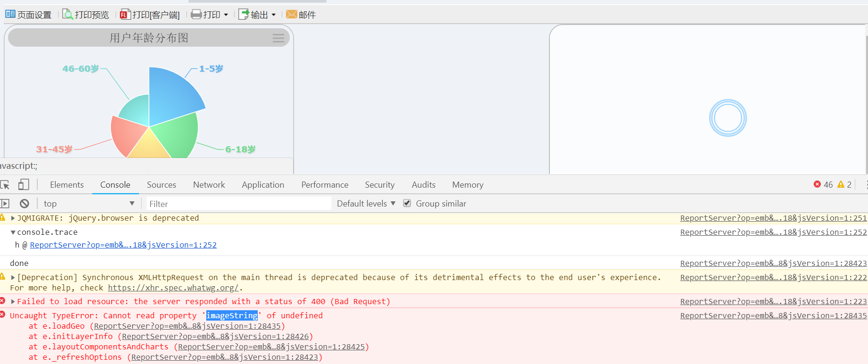
Task: Open the Default levels dropdown
Action: coord(366,204)
